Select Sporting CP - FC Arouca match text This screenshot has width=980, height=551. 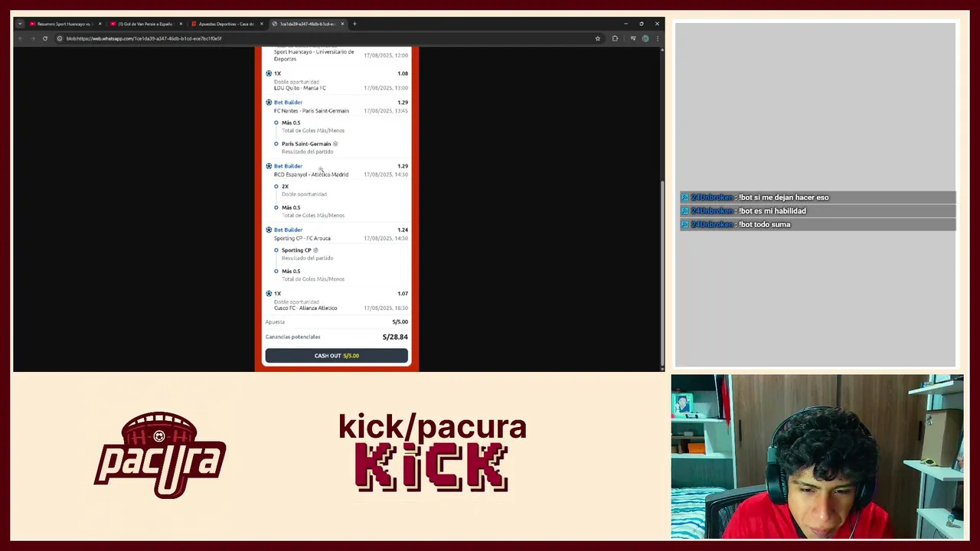(302, 238)
